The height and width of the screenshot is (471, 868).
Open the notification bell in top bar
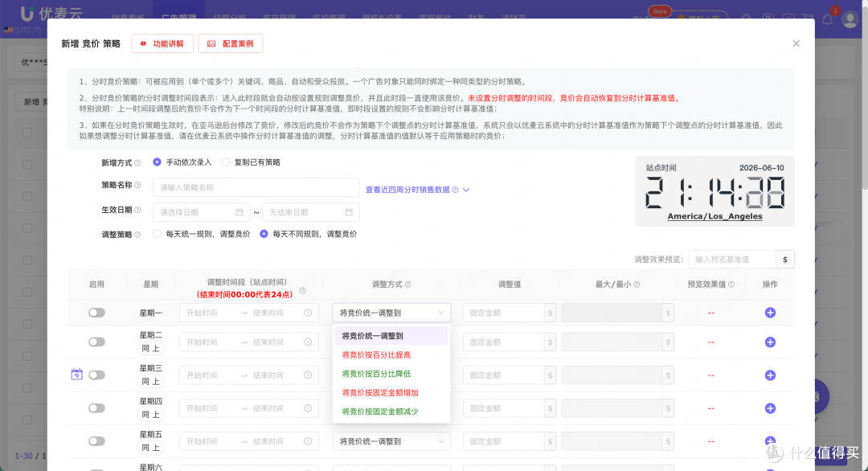coord(827,18)
